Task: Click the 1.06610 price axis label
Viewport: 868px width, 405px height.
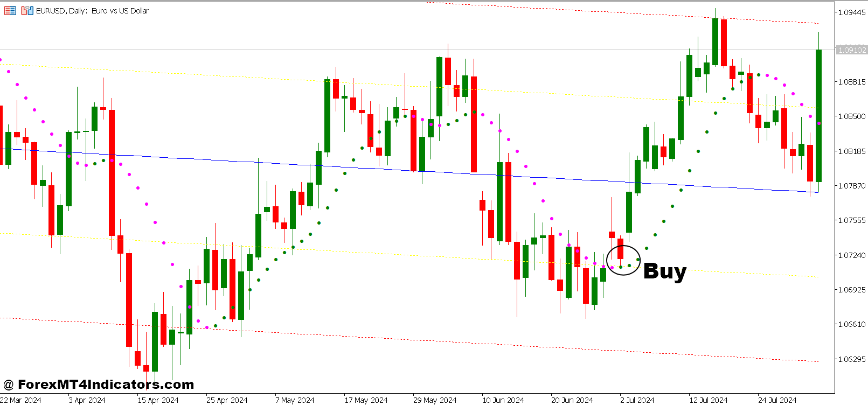Action: 852,324
